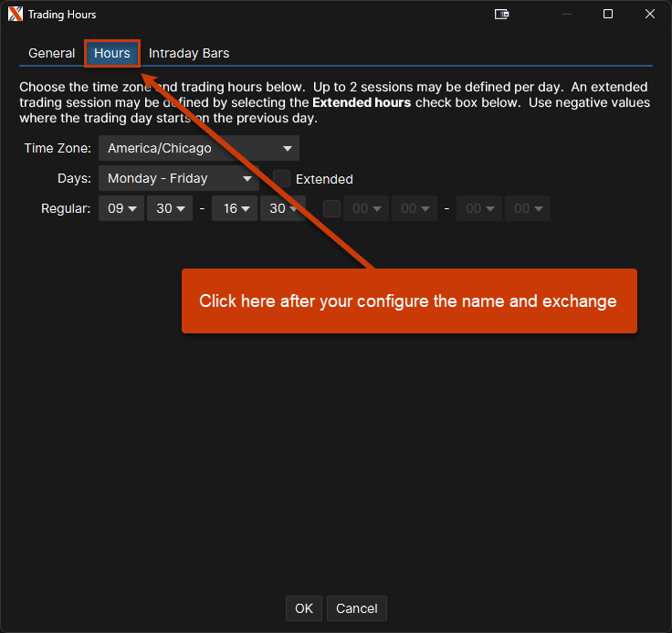Switch to the General tab
This screenshot has width=672, height=633.
51,53
